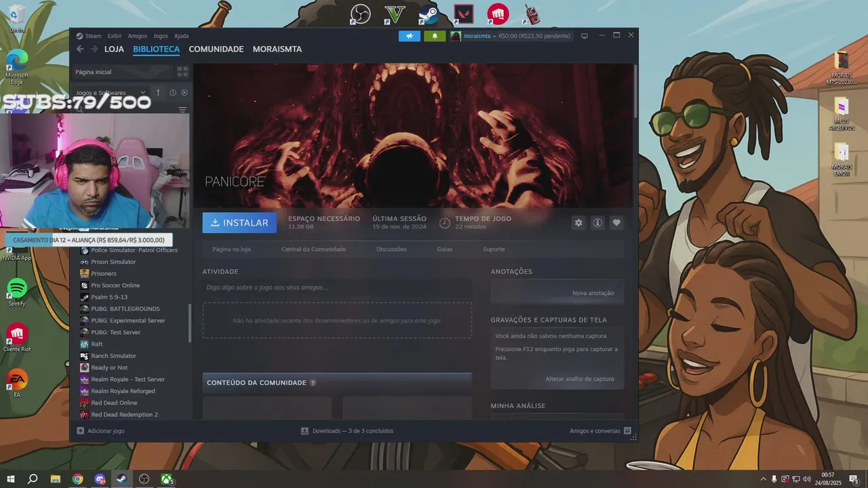Open the green notifications bell
868x488 pixels.
coord(435,36)
